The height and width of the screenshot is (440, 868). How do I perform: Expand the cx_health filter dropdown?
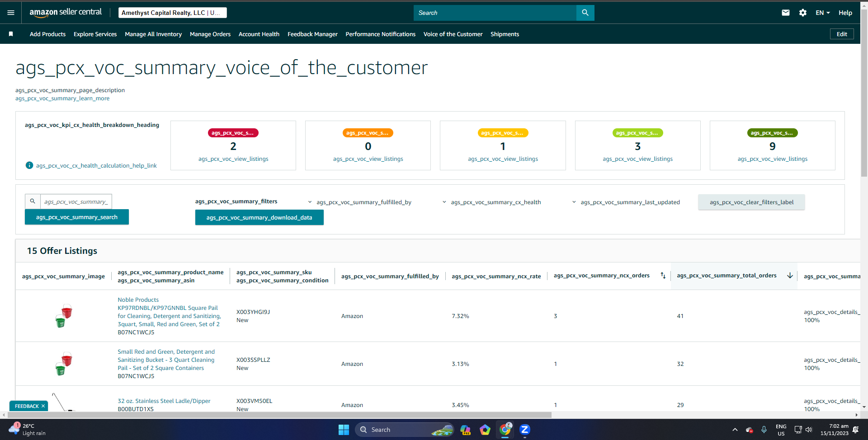(491, 202)
